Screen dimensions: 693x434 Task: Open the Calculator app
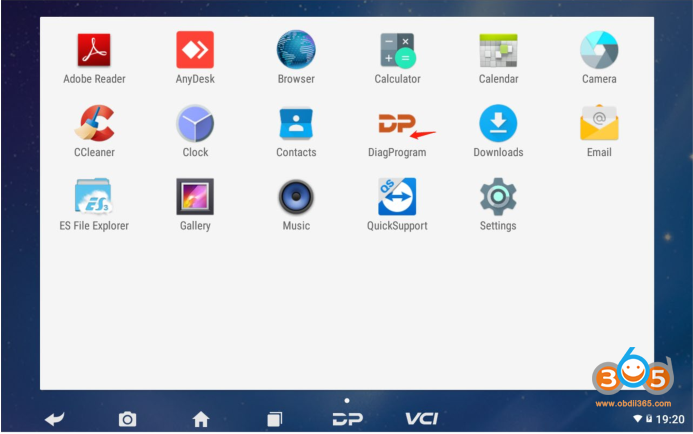click(397, 50)
